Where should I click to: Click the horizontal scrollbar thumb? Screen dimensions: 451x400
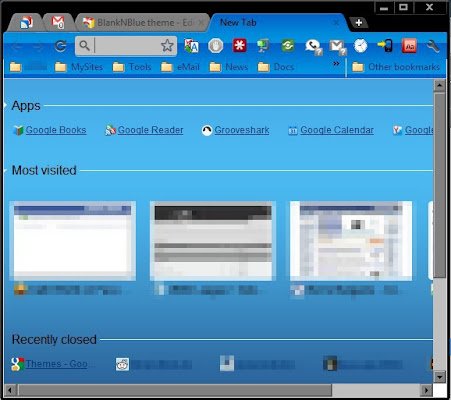tap(175, 390)
